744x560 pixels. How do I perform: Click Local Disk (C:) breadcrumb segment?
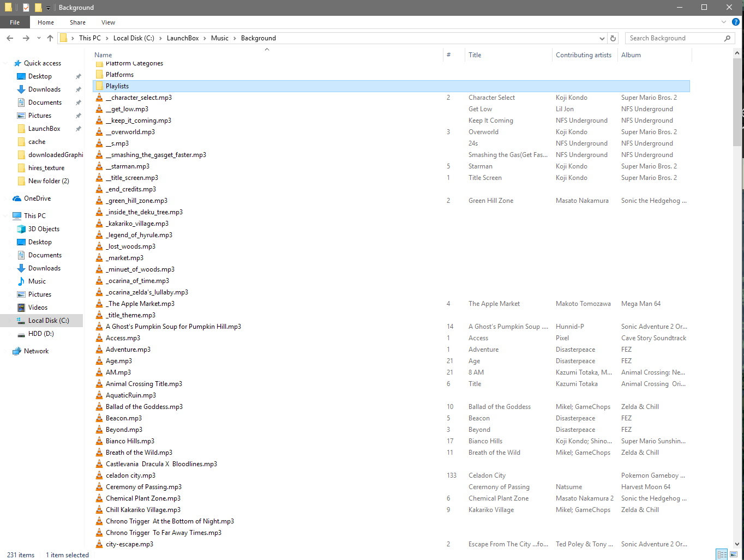pos(134,38)
